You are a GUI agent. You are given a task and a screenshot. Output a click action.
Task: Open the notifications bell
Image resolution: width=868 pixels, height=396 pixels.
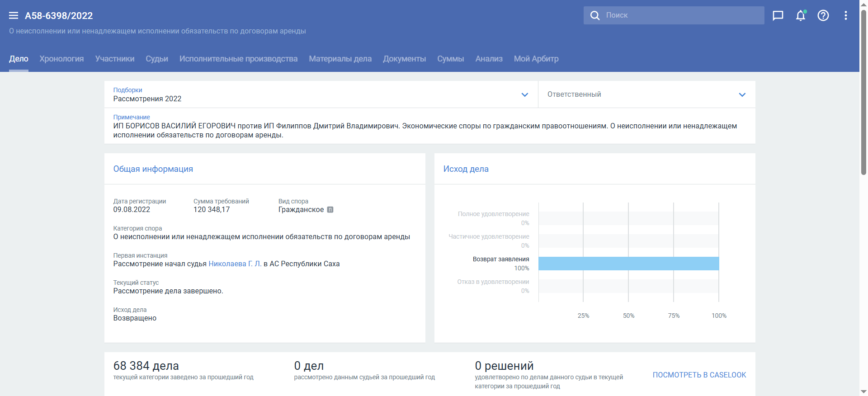click(x=800, y=16)
